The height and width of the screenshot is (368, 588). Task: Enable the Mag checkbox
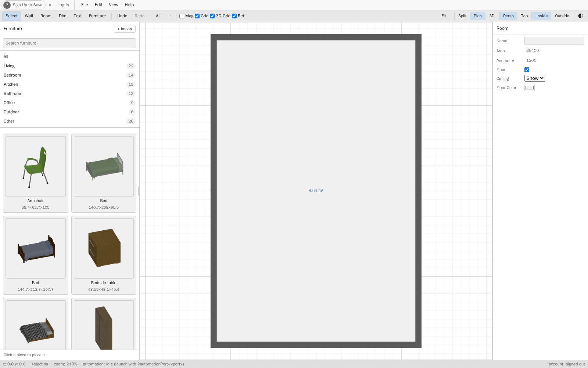tap(182, 16)
